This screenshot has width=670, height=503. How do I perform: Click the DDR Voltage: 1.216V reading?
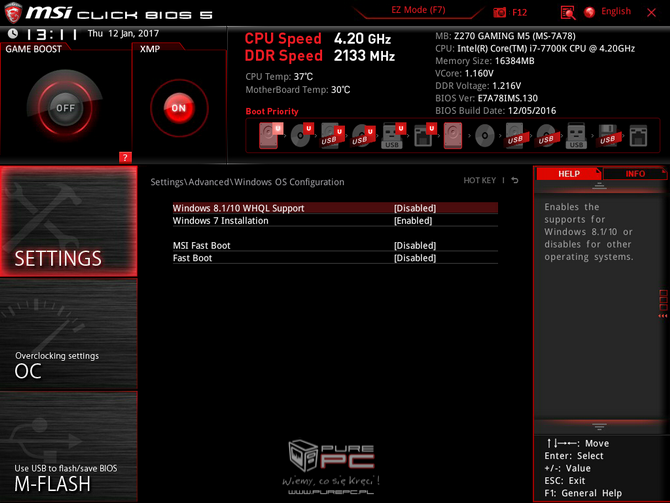[x=478, y=85]
